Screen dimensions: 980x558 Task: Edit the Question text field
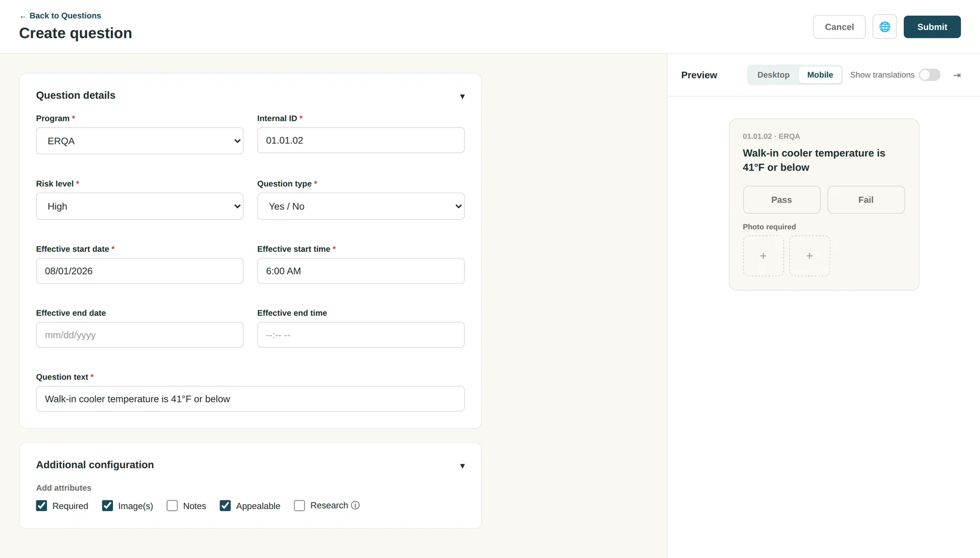tap(250, 399)
